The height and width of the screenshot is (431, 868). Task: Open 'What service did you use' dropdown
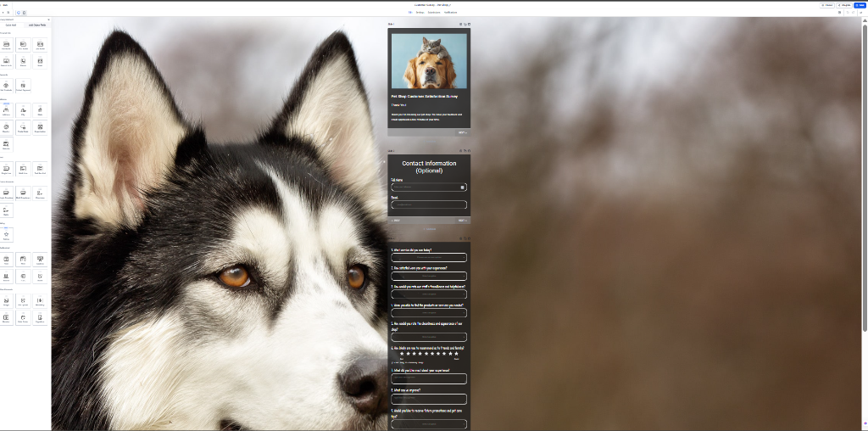click(429, 258)
